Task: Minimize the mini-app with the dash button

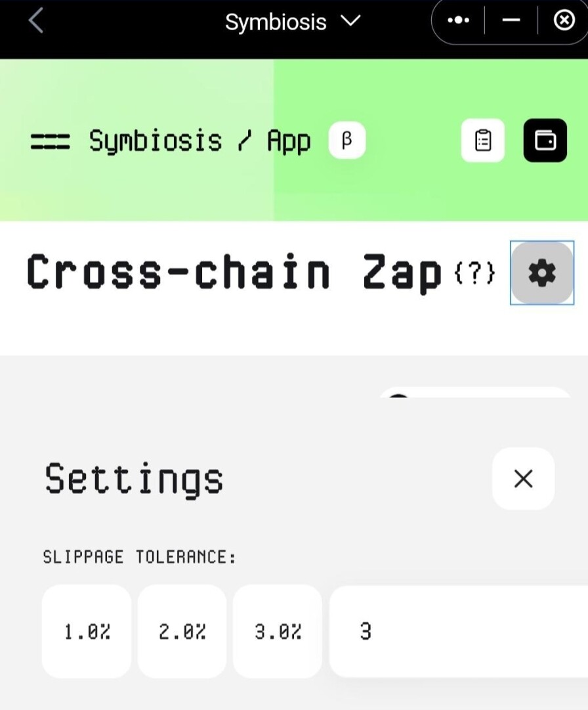Action: (x=511, y=20)
